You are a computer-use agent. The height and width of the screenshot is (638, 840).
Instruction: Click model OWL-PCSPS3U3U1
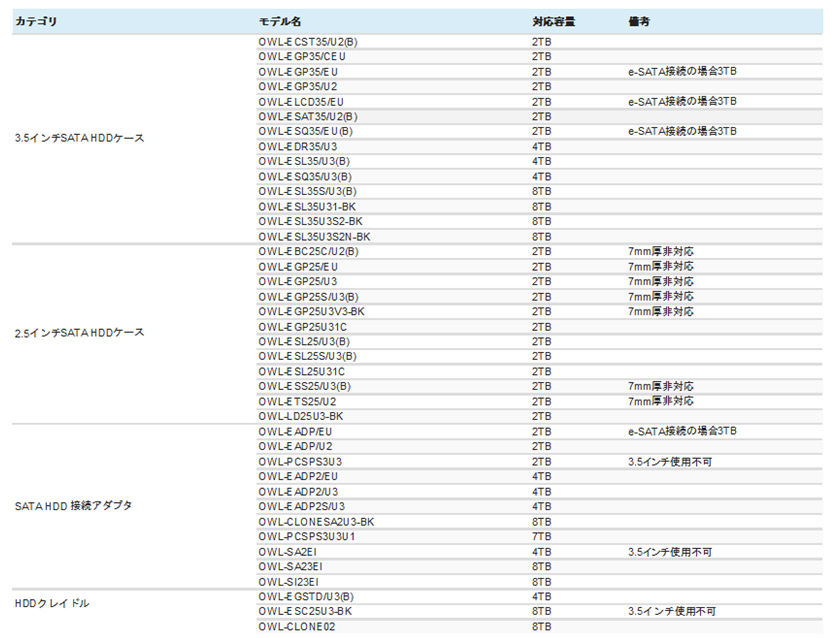pos(307,537)
